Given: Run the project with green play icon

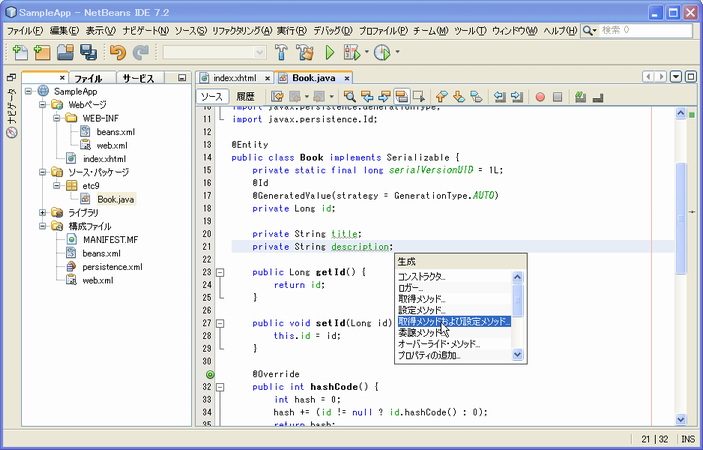Looking at the screenshot, I should 329,52.
